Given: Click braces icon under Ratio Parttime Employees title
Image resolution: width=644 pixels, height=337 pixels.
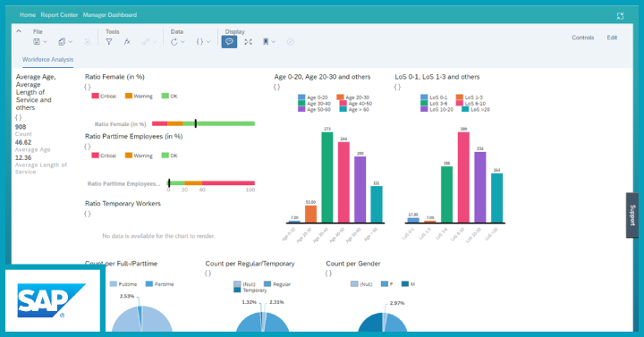Looking at the screenshot, I should click(88, 147).
